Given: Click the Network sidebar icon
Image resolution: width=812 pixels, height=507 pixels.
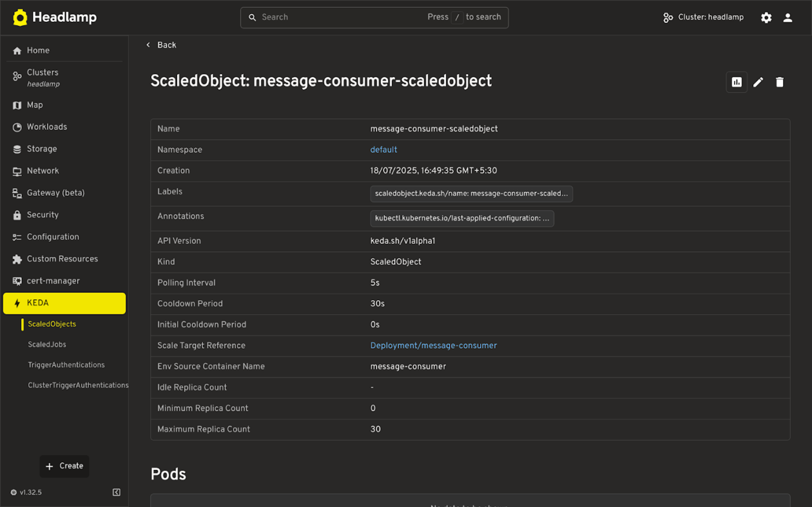Looking at the screenshot, I should coord(17,171).
